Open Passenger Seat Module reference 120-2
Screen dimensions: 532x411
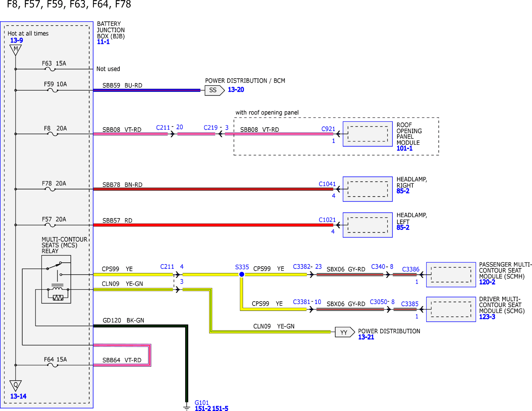(487, 282)
